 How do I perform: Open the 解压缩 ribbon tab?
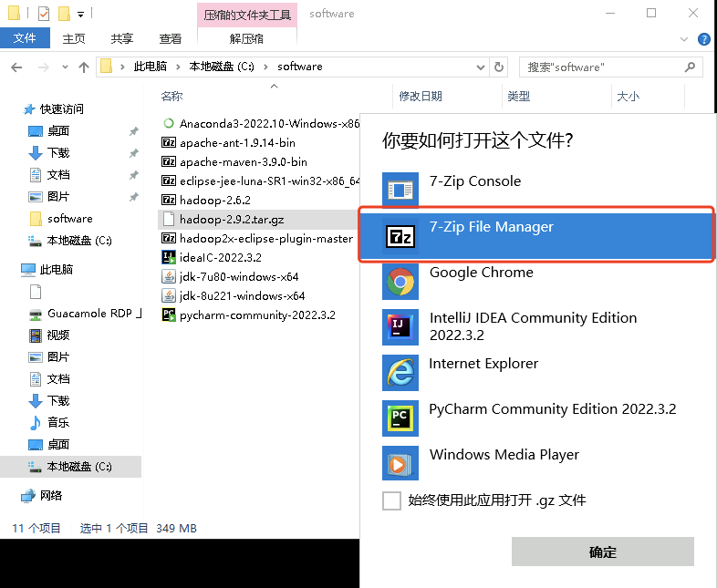pos(246,39)
